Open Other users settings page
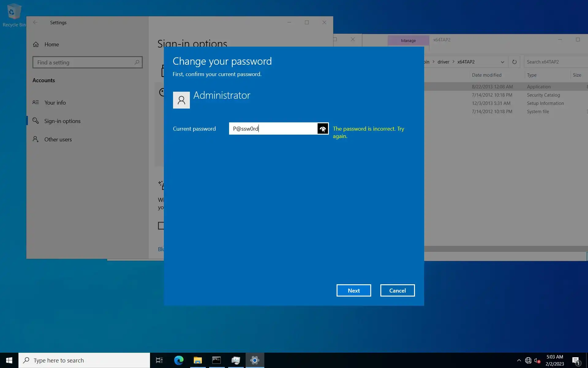 pos(58,140)
